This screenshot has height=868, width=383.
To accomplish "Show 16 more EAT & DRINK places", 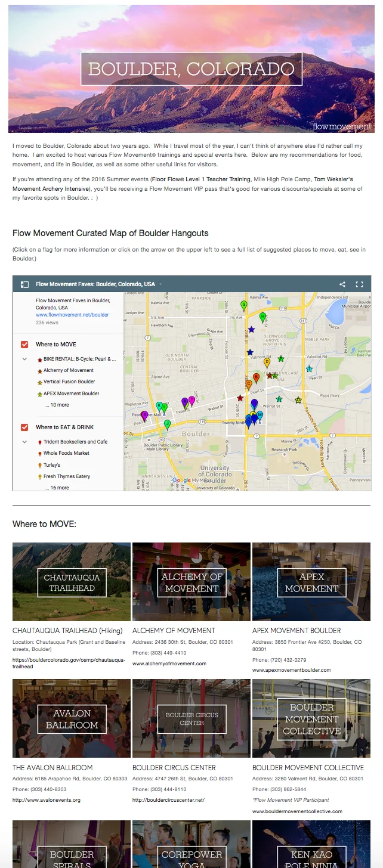I will coord(57,488).
